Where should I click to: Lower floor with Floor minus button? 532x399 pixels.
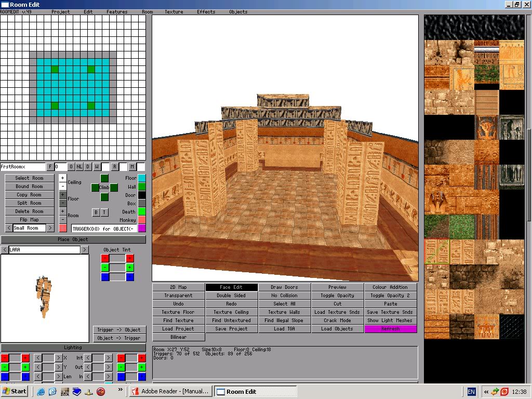[62, 203]
